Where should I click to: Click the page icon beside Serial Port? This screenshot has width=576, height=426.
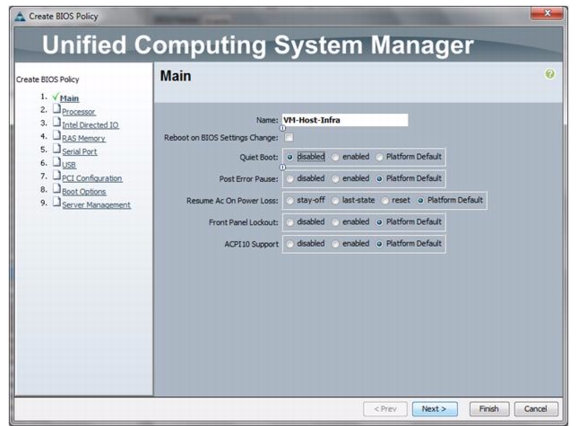point(57,149)
